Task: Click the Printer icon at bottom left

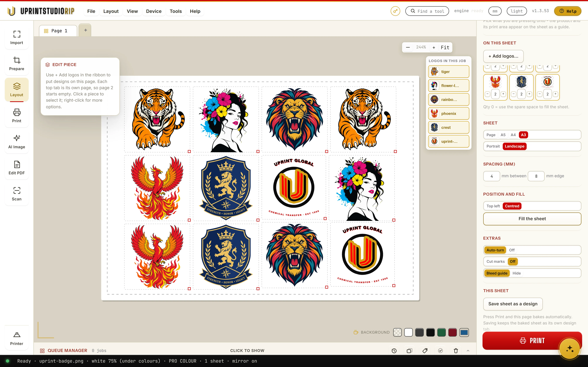Action: pyautogui.click(x=16, y=339)
